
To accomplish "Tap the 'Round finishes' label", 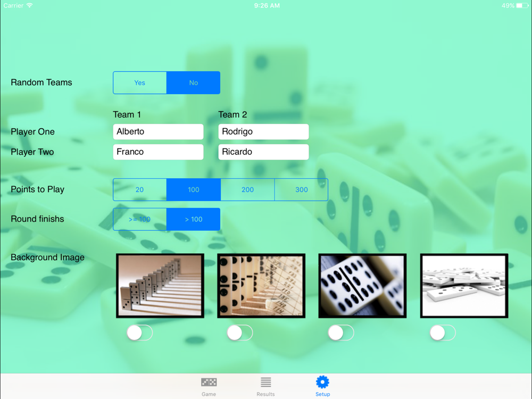I will [37, 219].
